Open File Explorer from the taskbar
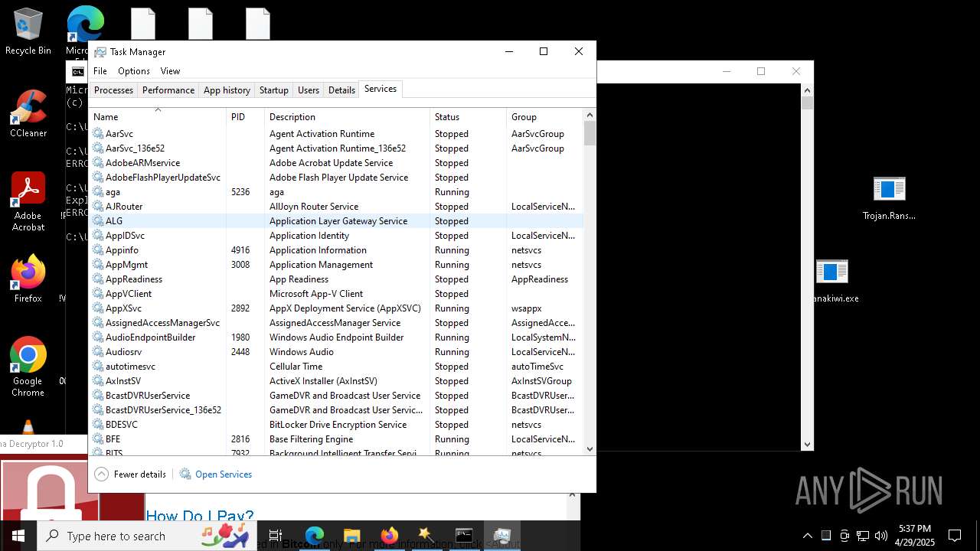980x551 pixels. click(x=351, y=536)
